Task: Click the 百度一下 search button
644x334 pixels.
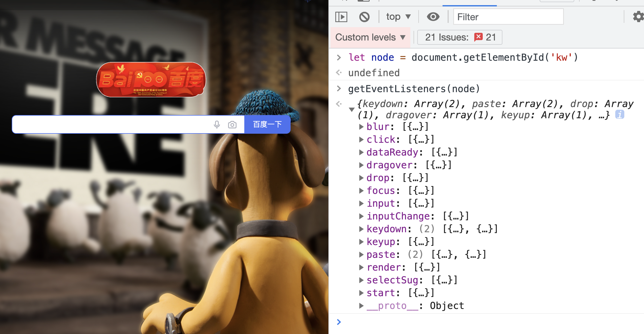Action: click(267, 124)
